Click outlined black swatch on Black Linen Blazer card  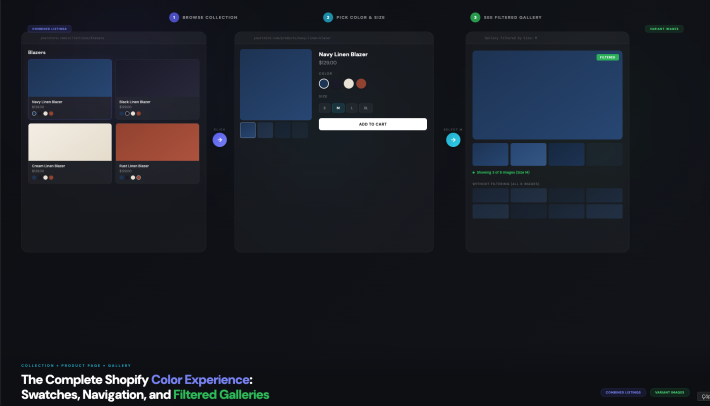127,114
